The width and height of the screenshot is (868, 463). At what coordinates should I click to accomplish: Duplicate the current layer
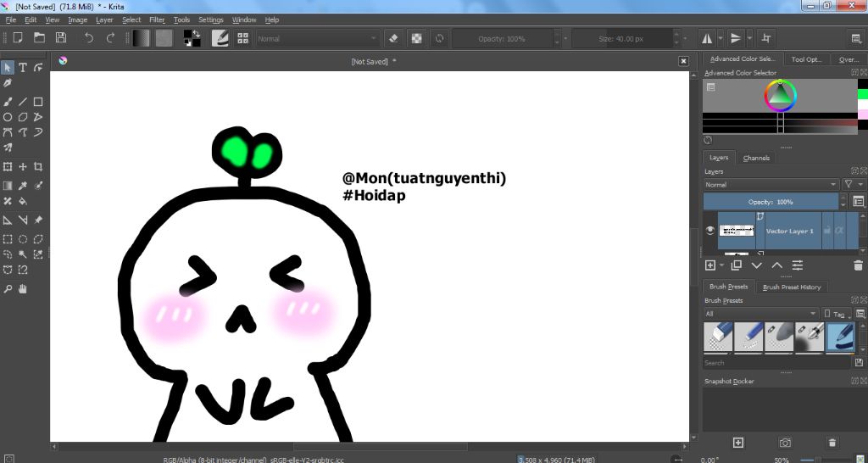pyautogui.click(x=737, y=265)
